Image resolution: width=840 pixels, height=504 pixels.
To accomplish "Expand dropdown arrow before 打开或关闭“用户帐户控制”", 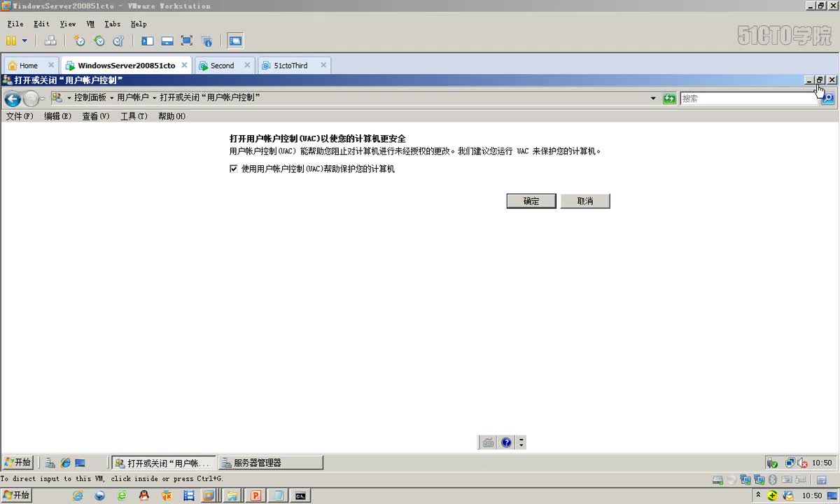I will [155, 98].
